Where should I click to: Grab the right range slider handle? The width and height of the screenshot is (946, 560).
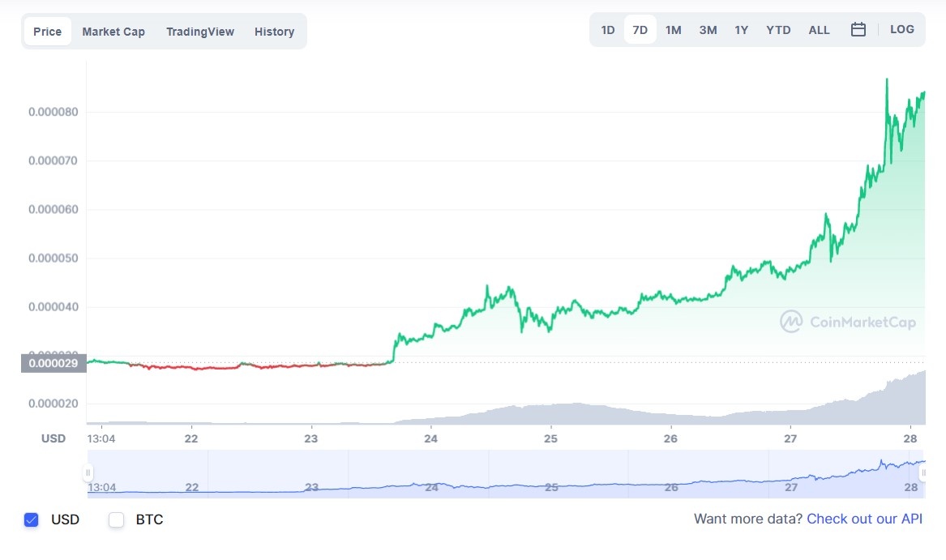point(922,472)
